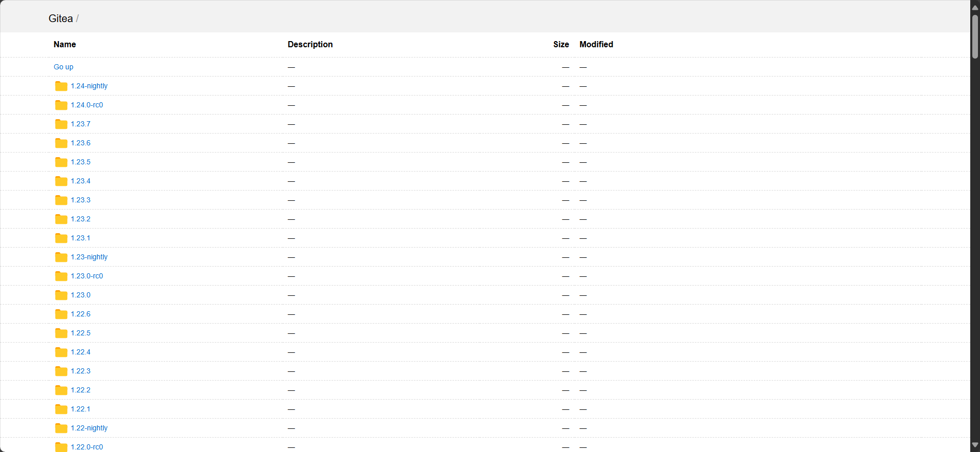Click the Size column header

(x=561, y=44)
